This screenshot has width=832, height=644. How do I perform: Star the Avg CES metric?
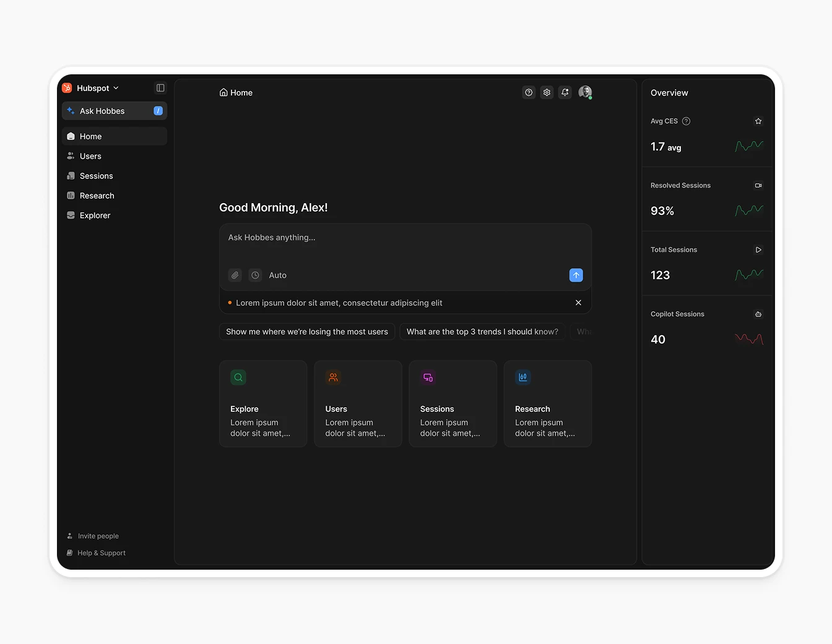[x=758, y=121]
